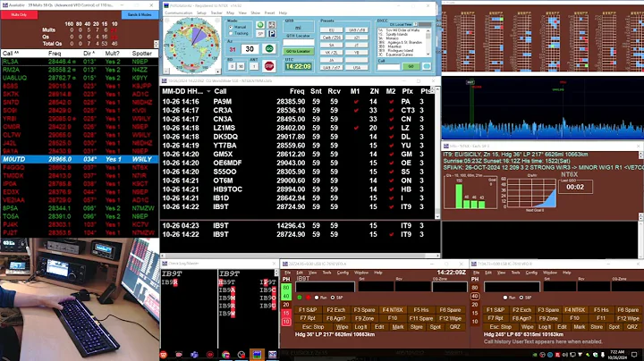Click the azimuth input showing 30

click(250, 49)
